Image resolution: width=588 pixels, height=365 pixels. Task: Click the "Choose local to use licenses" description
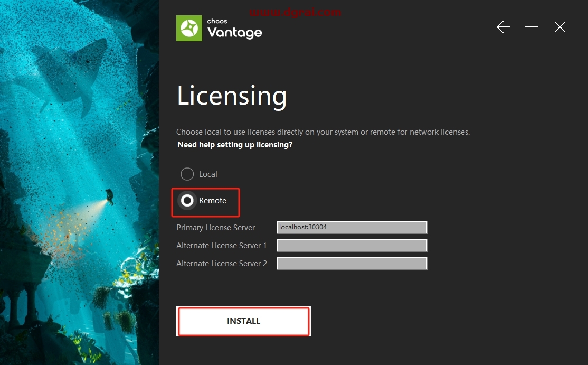(323, 132)
